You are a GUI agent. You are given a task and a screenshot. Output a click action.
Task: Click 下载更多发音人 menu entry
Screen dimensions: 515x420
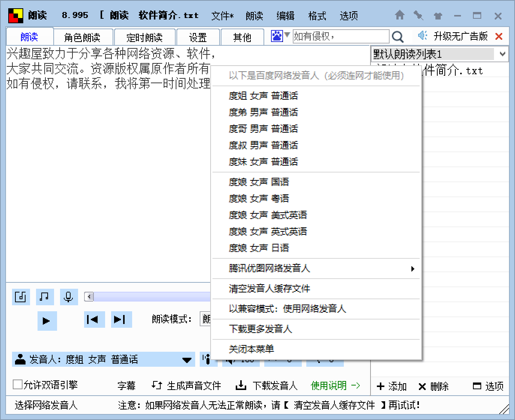pyautogui.click(x=316, y=329)
